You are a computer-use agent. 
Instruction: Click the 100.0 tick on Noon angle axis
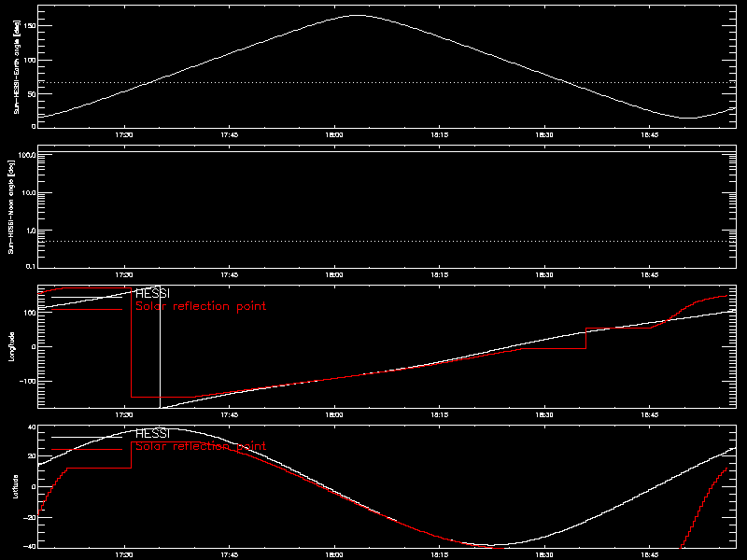pos(27,155)
